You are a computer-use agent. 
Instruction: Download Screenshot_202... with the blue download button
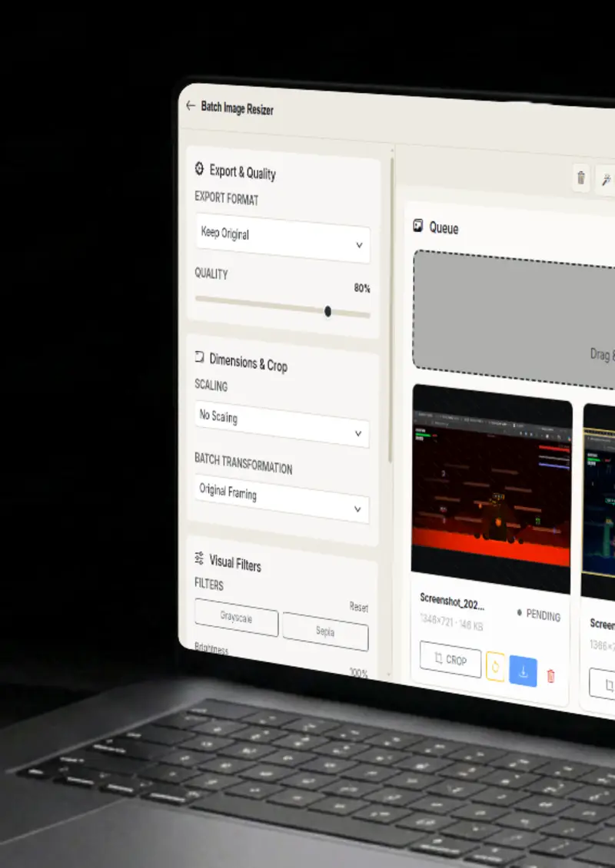523,671
